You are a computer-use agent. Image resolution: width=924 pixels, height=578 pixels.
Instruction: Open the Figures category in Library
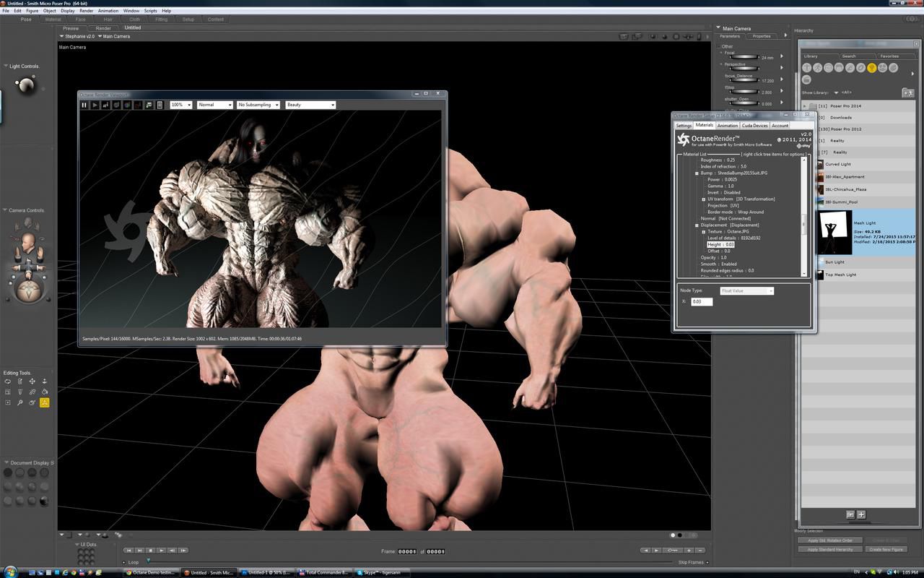pos(807,68)
